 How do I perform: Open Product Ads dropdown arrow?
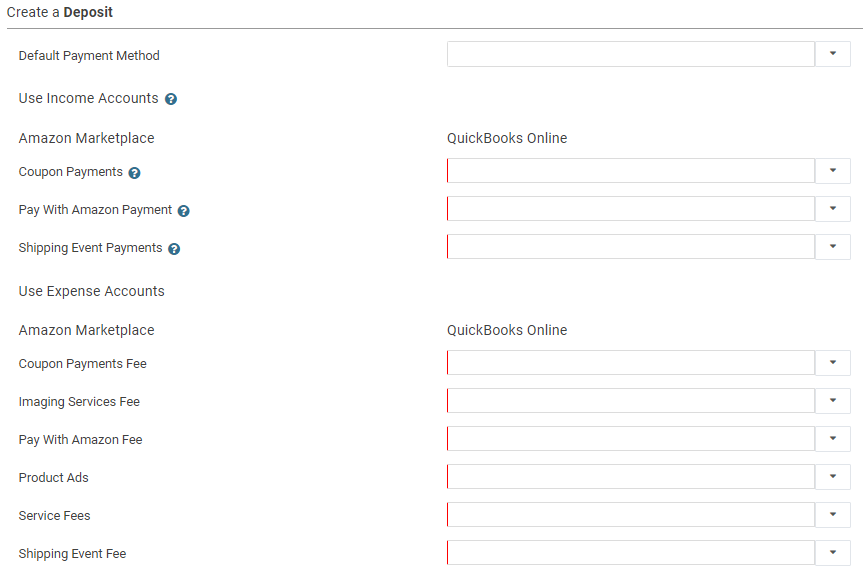point(833,477)
